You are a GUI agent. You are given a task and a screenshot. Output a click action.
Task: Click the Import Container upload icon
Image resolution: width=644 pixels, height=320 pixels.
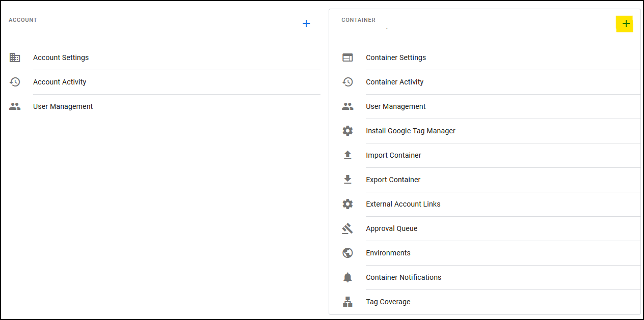pos(347,155)
